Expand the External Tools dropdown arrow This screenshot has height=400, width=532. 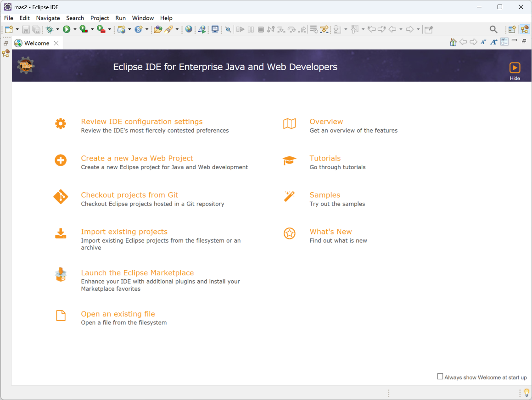[x=110, y=29]
